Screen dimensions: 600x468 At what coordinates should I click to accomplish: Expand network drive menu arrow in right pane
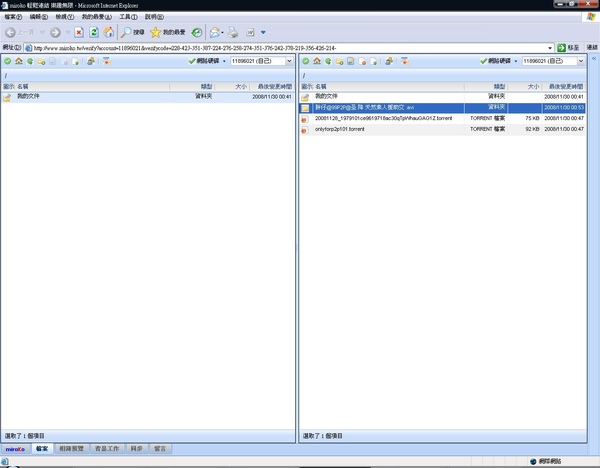[516, 61]
